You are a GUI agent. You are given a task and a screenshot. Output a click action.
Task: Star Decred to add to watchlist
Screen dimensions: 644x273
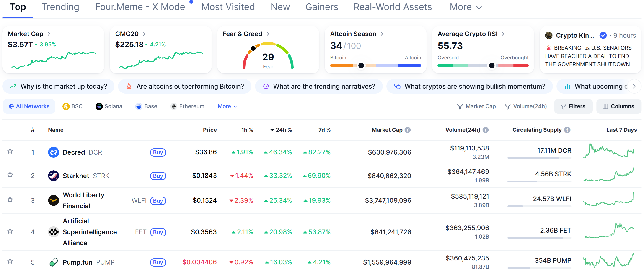[x=10, y=151]
